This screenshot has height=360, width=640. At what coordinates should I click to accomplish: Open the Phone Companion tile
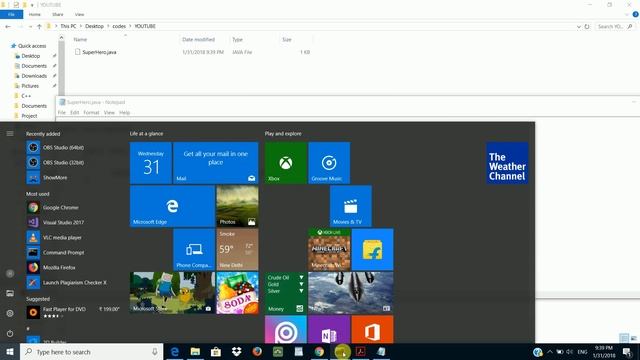coord(194,249)
